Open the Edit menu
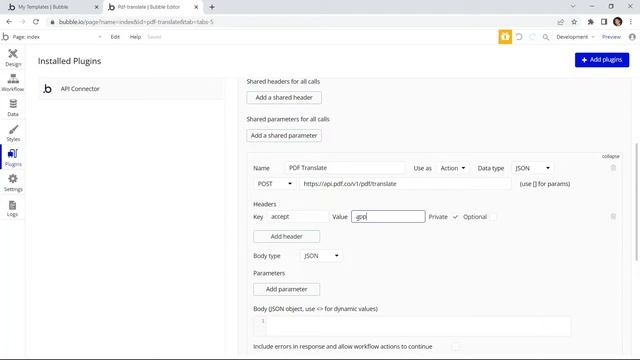Image resolution: width=640 pixels, height=360 pixels. click(115, 37)
